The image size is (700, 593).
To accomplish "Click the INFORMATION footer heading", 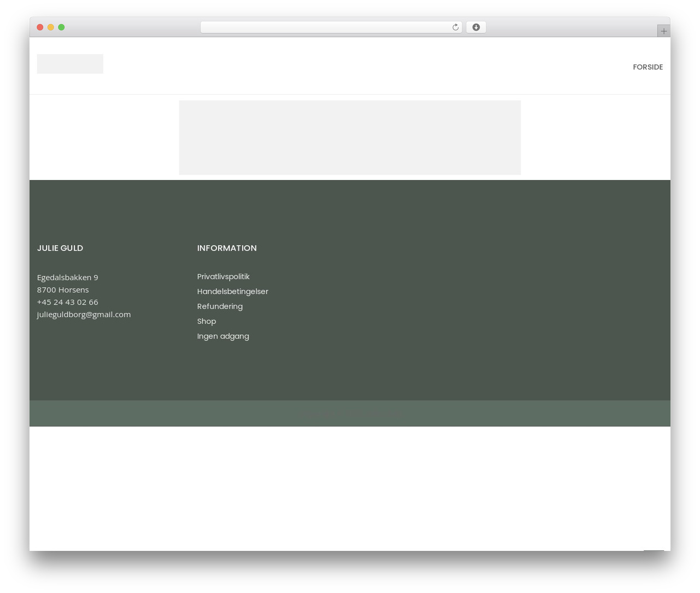I will pyautogui.click(x=227, y=248).
